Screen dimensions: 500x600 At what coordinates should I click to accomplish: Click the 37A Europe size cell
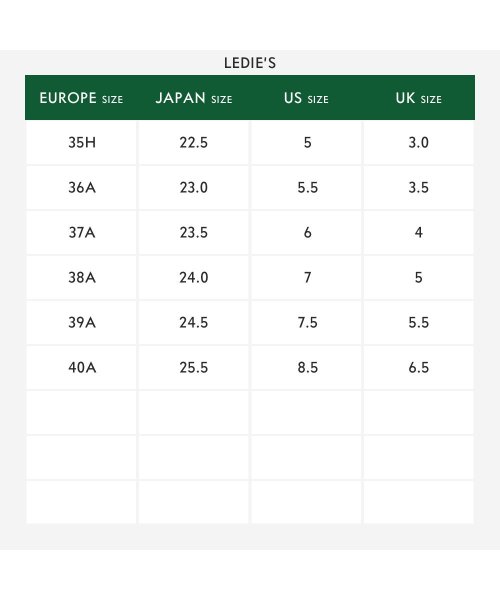81,233
